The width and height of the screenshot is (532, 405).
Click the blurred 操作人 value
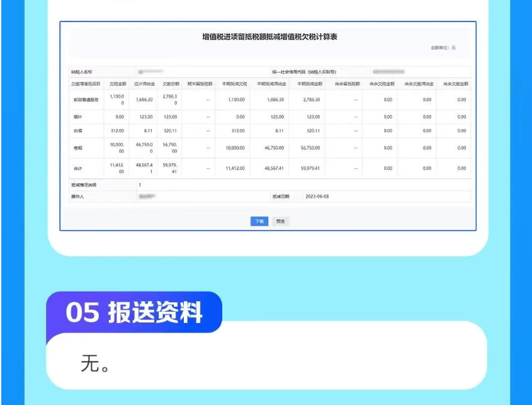(x=147, y=197)
